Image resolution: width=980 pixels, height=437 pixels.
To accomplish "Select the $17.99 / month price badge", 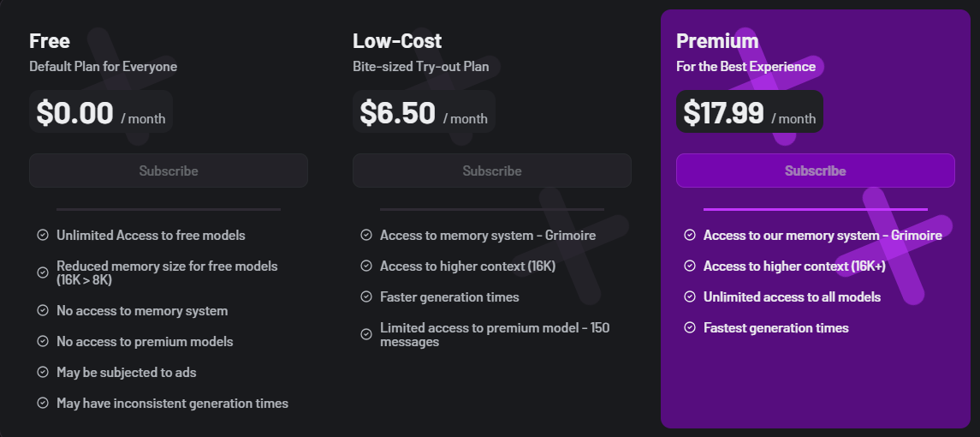I will pyautogui.click(x=749, y=112).
